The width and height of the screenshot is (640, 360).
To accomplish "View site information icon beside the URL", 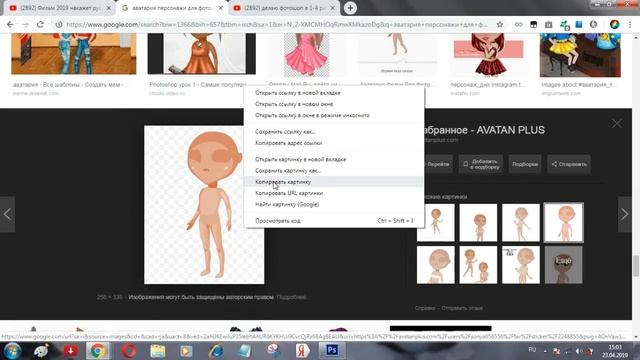I will [x=59, y=24].
